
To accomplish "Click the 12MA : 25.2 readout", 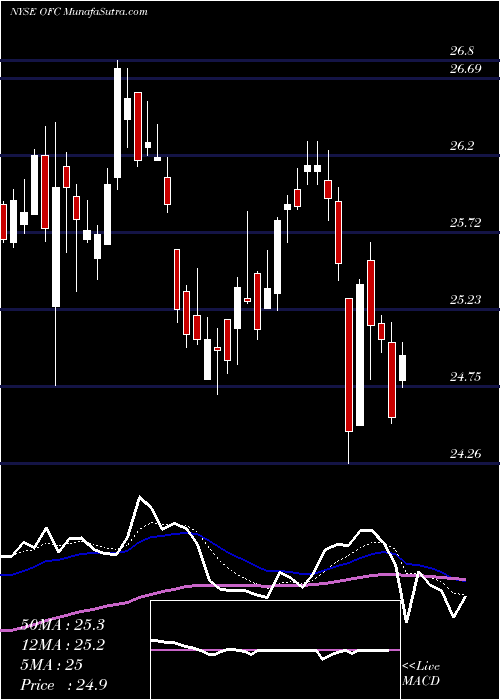I will [62, 645].
